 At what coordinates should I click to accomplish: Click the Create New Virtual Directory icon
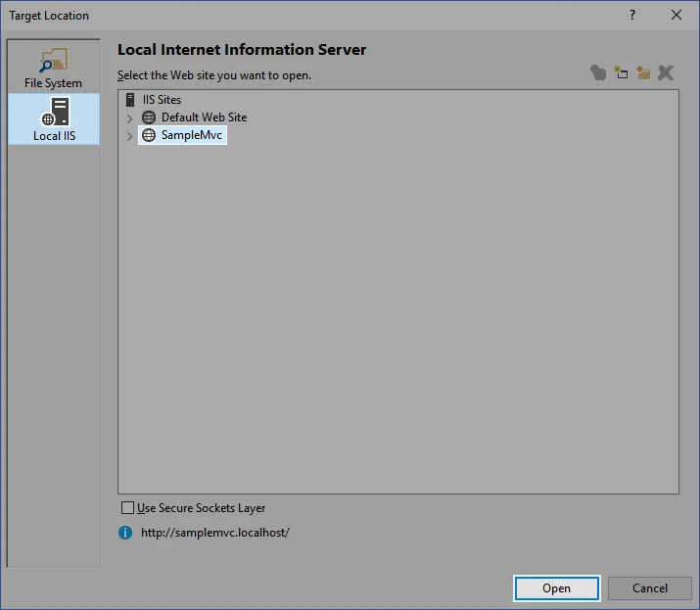click(x=643, y=72)
